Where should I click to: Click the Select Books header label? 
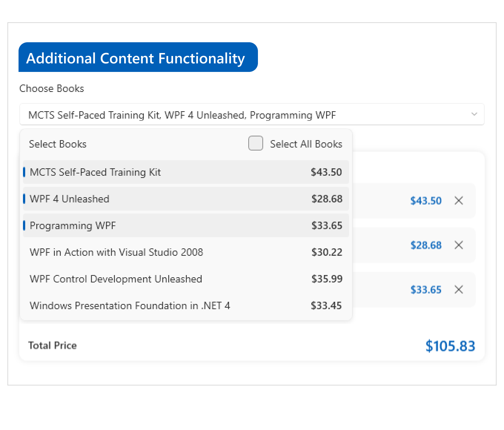tap(58, 144)
